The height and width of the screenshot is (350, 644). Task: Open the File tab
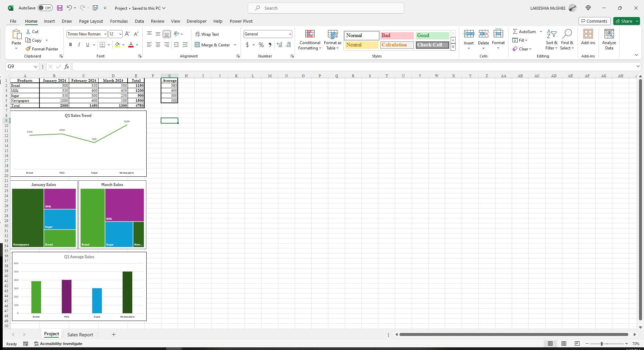13,21
